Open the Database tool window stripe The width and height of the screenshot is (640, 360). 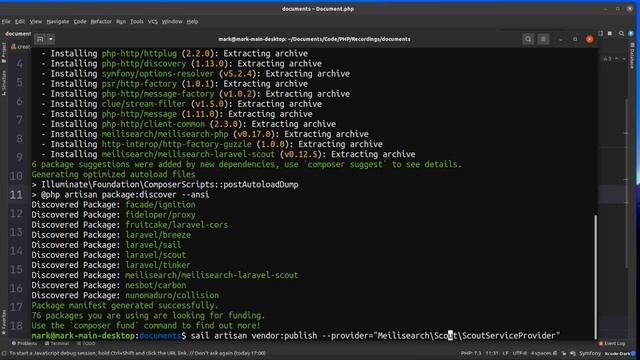[x=632, y=56]
